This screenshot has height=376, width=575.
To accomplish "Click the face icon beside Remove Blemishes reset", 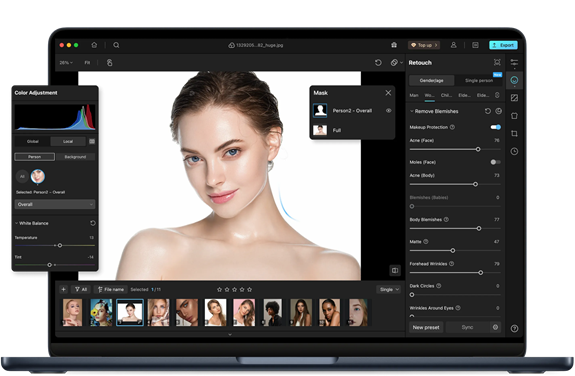I will [498, 111].
